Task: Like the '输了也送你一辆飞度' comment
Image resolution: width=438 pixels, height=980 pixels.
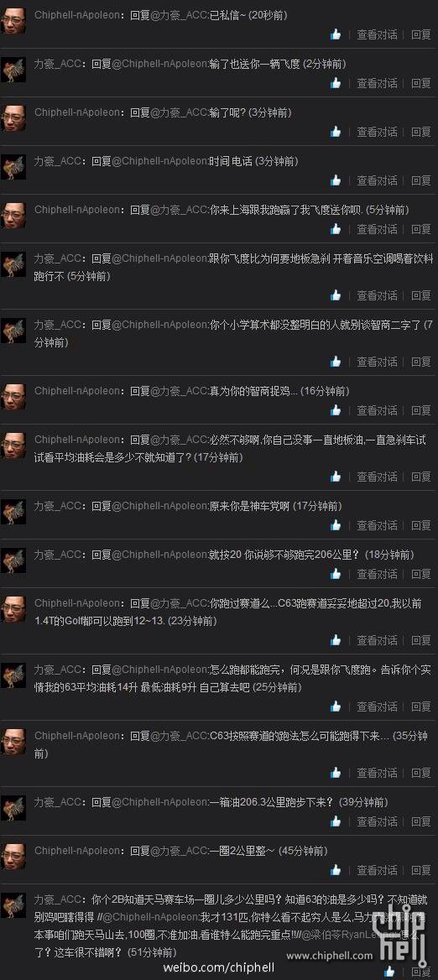Action: [336, 83]
